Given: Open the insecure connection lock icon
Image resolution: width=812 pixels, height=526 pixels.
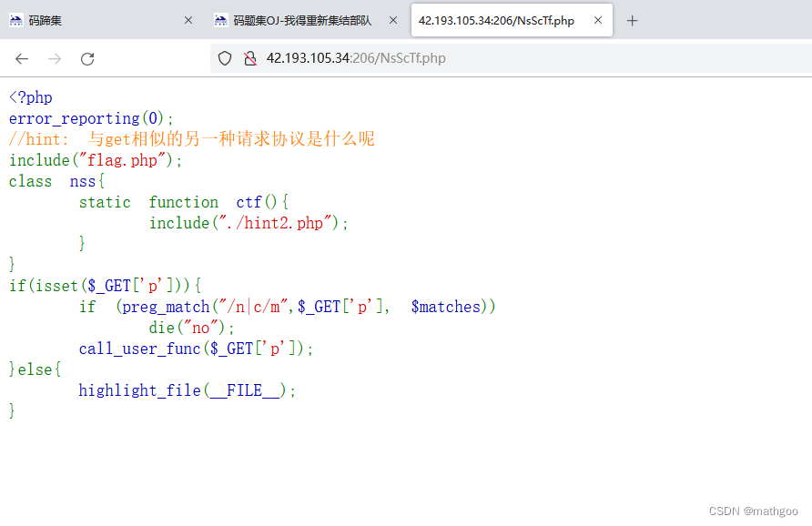Looking at the screenshot, I should pyautogui.click(x=250, y=58).
